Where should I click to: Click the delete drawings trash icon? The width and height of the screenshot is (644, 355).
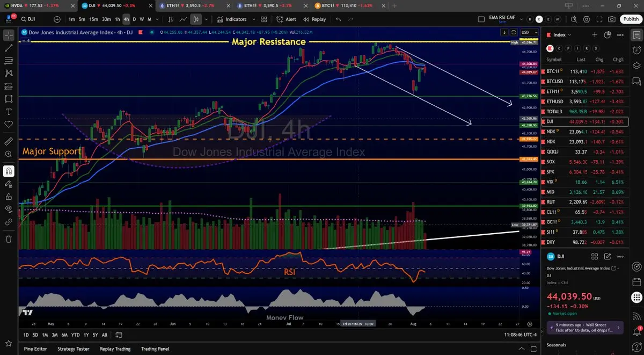coord(9,238)
